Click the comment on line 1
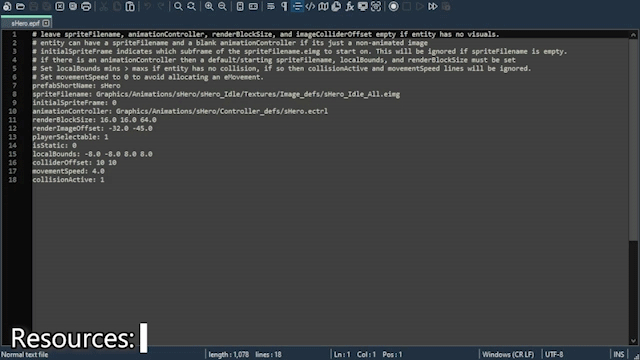Image resolution: width=640 pixels, height=360 pixels. point(266,34)
